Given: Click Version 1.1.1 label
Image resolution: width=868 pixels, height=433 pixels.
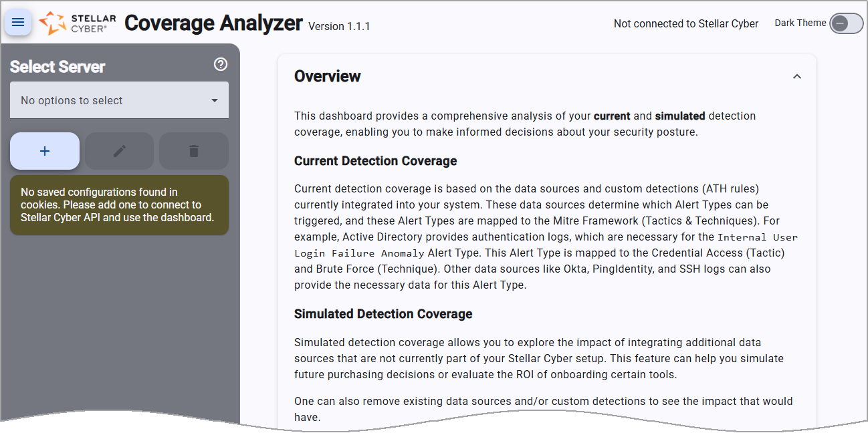Looking at the screenshot, I should pyautogui.click(x=337, y=26).
